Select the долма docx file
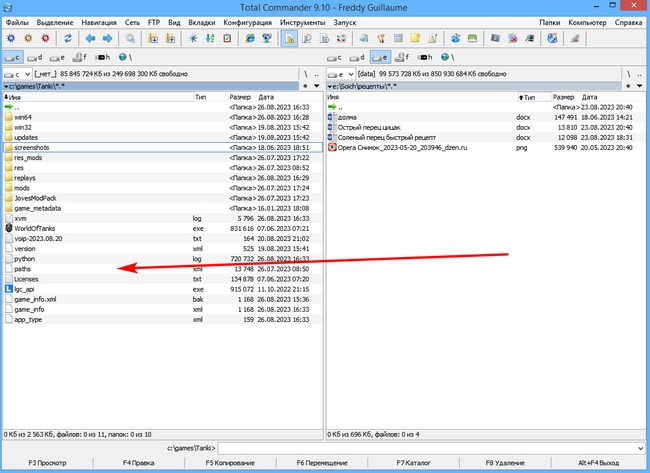 pos(486,117)
